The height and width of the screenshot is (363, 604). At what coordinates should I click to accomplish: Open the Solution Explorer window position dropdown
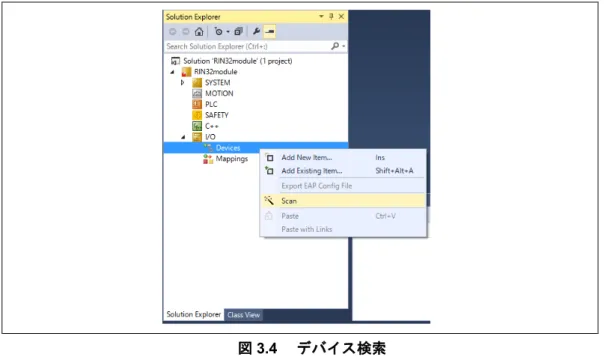(x=321, y=16)
